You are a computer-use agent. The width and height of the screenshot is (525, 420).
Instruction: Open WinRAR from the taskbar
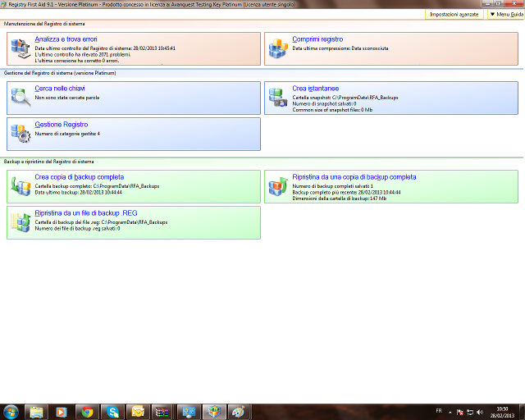click(x=163, y=412)
